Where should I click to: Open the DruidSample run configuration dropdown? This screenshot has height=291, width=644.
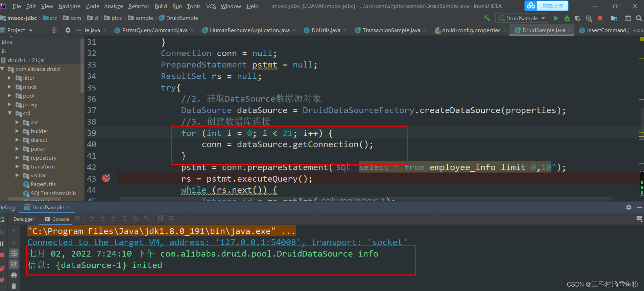pos(522,18)
